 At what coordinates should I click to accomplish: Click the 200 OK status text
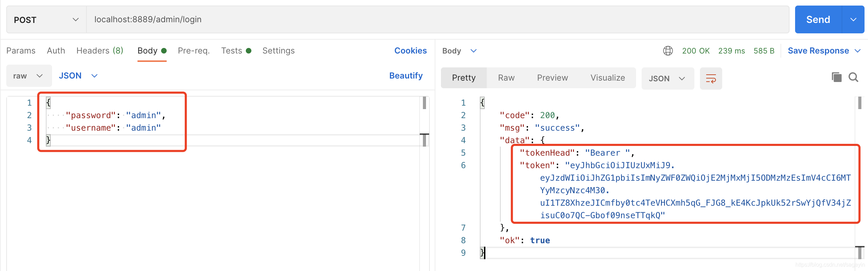pyautogui.click(x=696, y=51)
